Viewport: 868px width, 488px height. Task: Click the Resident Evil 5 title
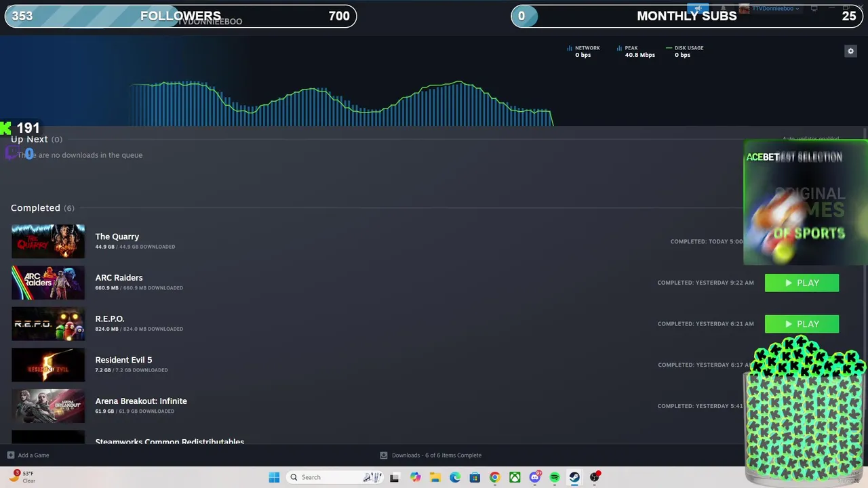[x=123, y=360]
